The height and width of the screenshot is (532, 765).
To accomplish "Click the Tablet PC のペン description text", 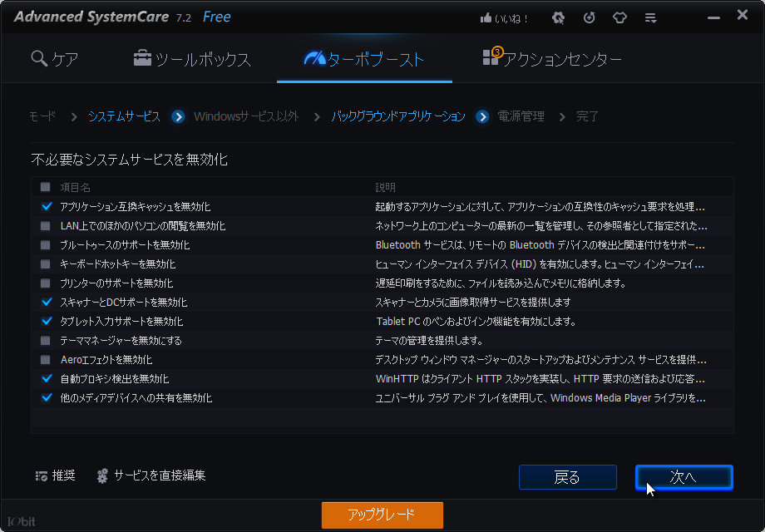I will coord(476,322).
